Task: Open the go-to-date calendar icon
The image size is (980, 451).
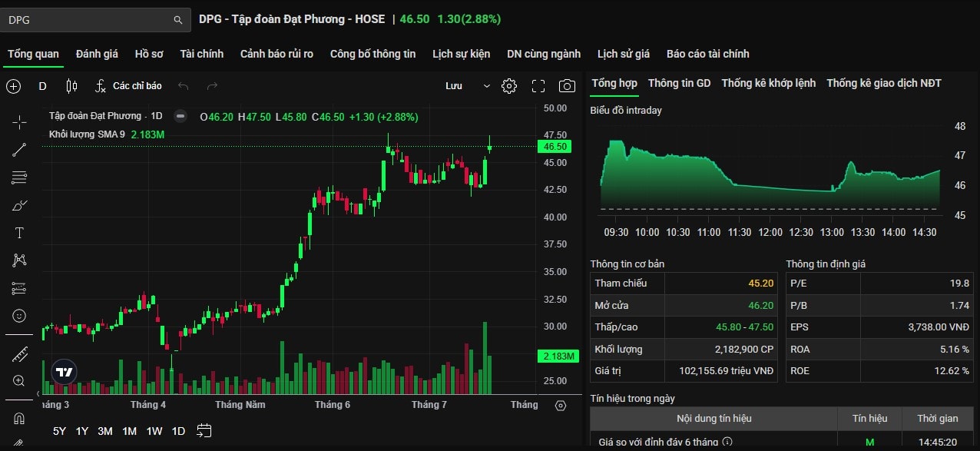Action: click(204, 430)
